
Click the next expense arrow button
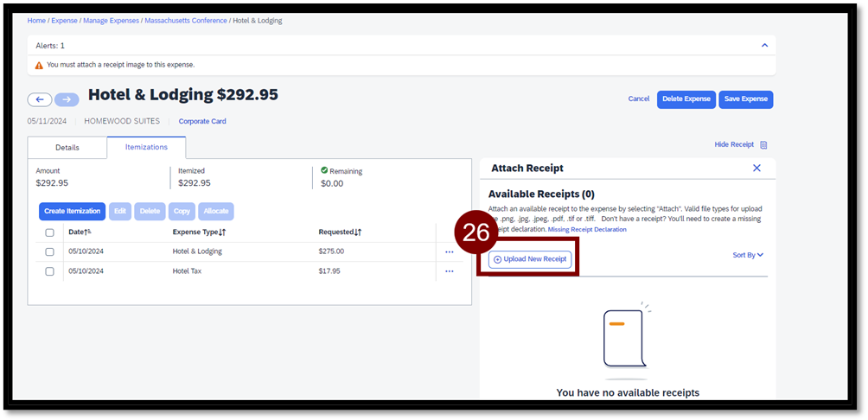point(67,99)
